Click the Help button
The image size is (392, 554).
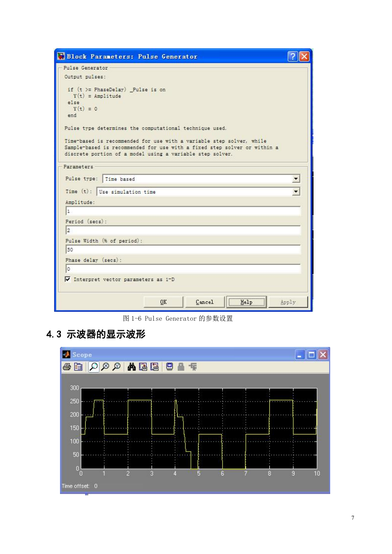(246, 302)
